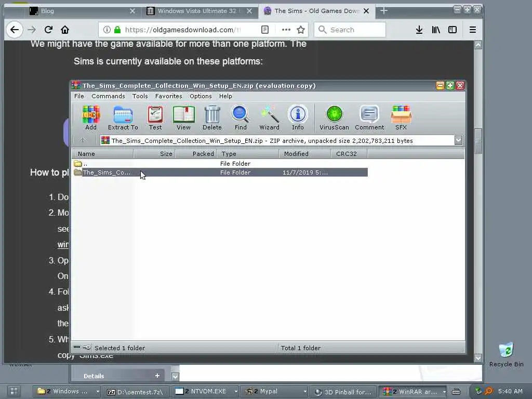Image resolution: width=532 pixels, height=399 pixels.
Task: Select the The_Sims_Co... folder row
Action: (x=220, y=172)
